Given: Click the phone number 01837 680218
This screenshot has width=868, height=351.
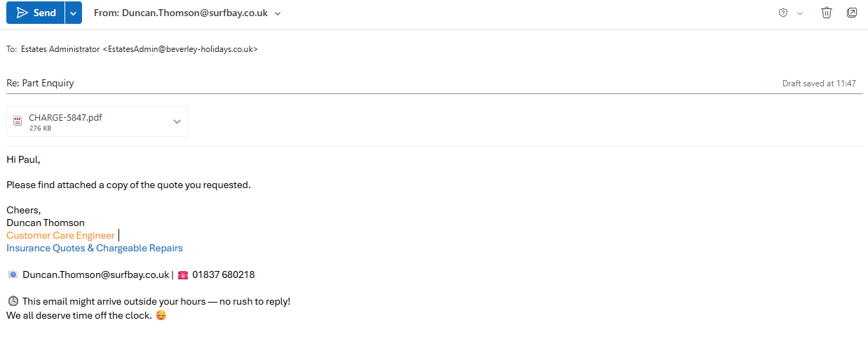Looking at the screenshot, I should click(223, 274).
